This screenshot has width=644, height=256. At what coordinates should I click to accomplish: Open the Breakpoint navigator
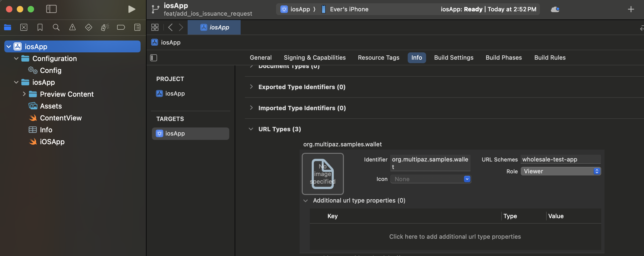coord(121,27)
